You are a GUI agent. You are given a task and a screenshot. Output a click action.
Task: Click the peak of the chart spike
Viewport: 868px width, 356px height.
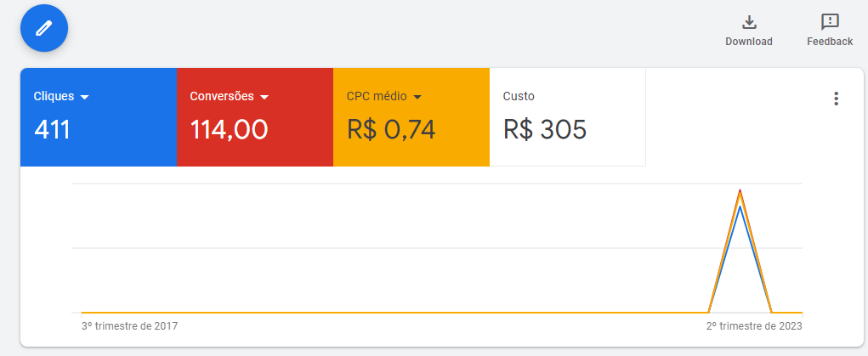(x=740, y=191)
